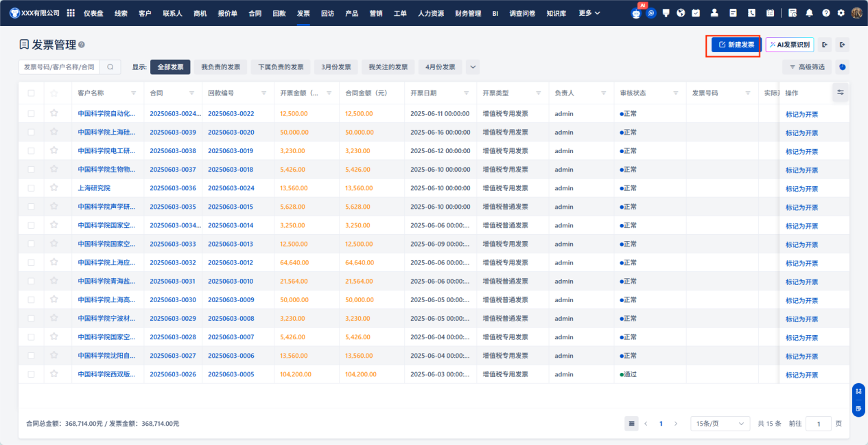Viewport: 868px width, 445px height.
Task: Toggle the list density icon in the footer
Action: [x=631, y=424]
